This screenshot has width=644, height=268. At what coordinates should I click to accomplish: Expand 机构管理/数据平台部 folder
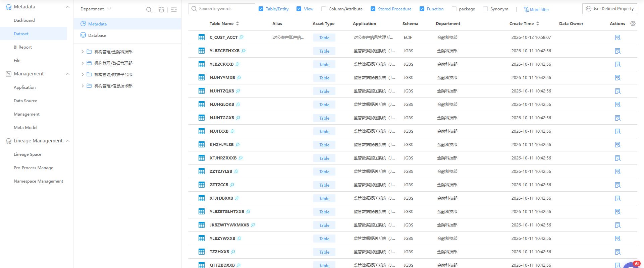pyautogui.click(x=83, y=74)
